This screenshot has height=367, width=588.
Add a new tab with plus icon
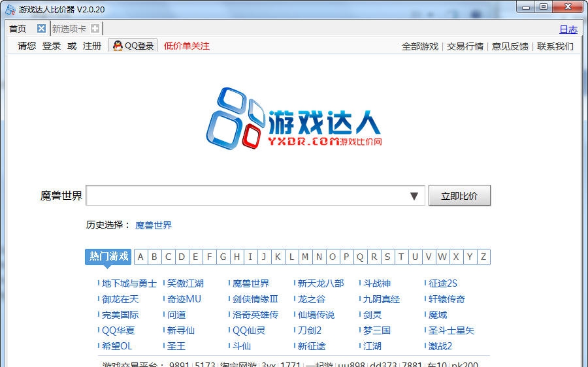click(x=95, y=29)
